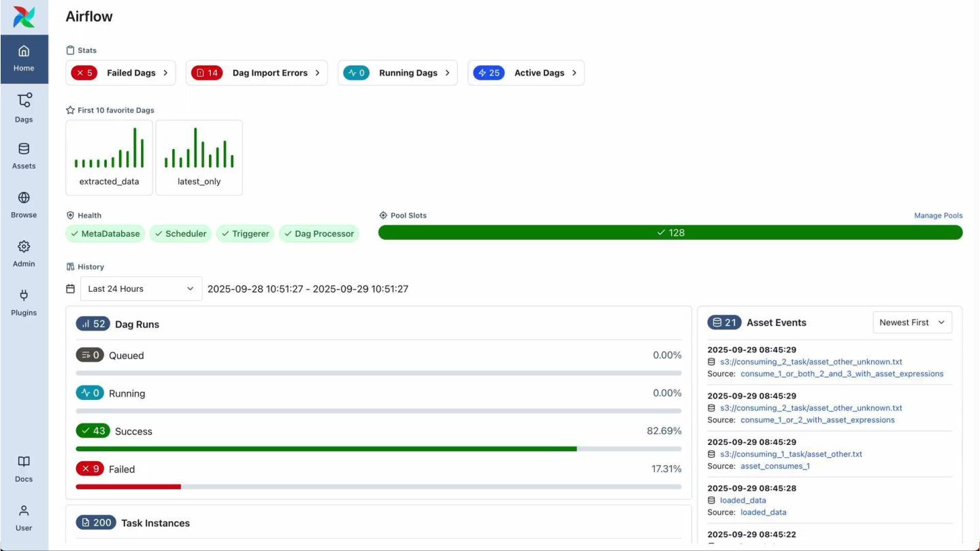This screenshot has height=551, width=980.
Task: Click the Running 0 state badge
Action: click(x=90, y=393)
